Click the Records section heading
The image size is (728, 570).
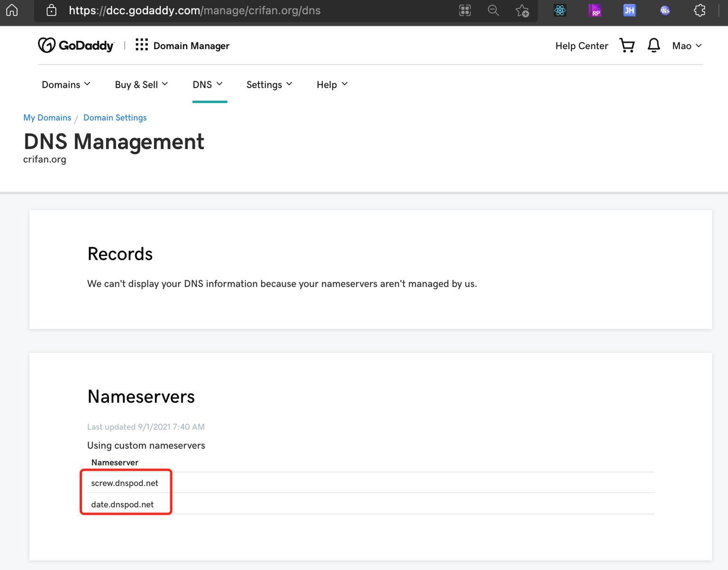coord(120,254)
